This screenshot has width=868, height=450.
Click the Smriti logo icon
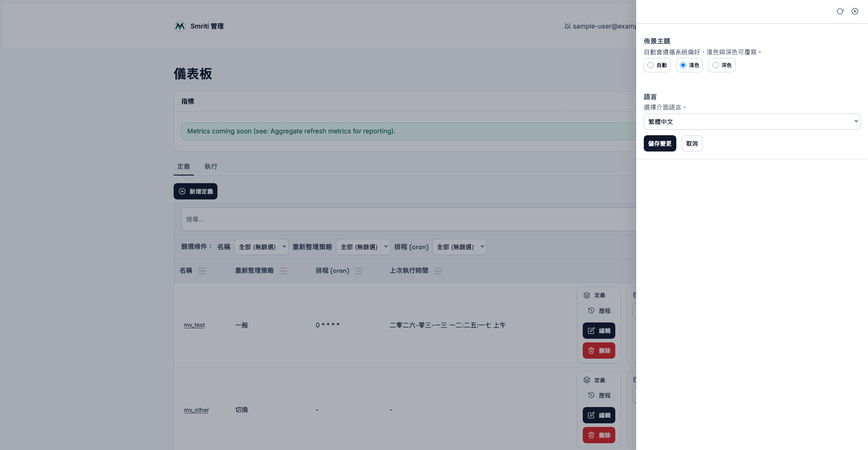[x=180, y=26]
